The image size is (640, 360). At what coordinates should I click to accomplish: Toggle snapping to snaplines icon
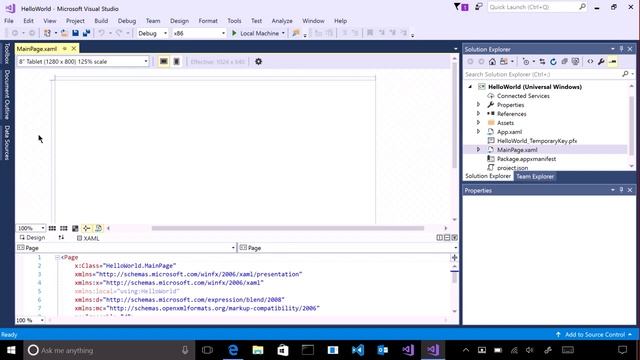tap(87, 228)
